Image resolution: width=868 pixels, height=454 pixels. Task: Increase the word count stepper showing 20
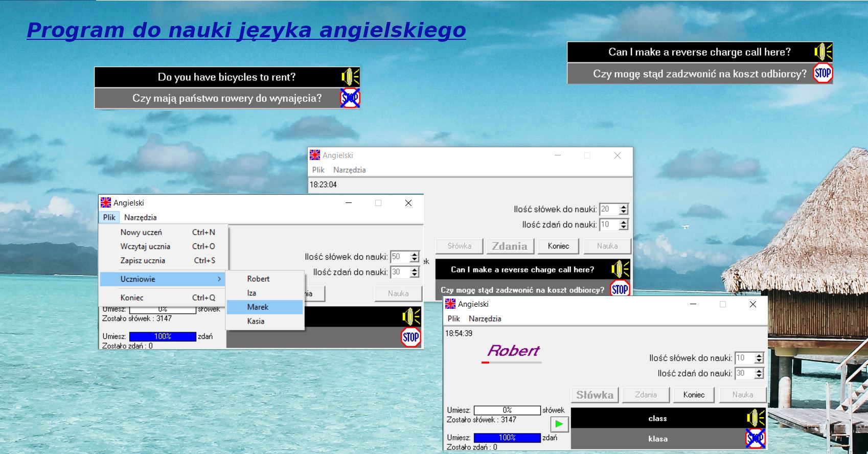(x=623, y=207)
